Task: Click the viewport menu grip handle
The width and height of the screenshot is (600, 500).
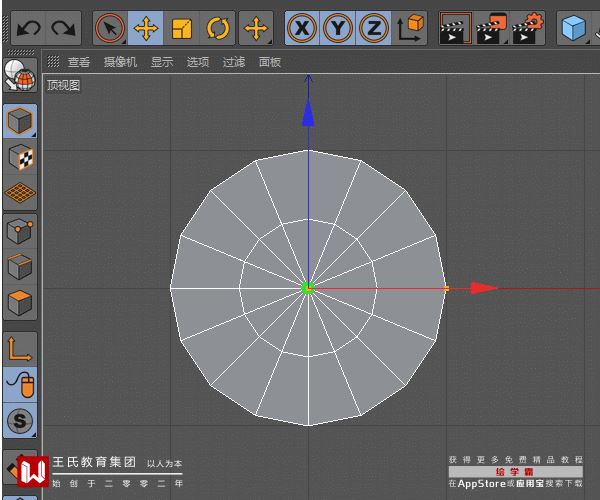Action: [53, 62]
